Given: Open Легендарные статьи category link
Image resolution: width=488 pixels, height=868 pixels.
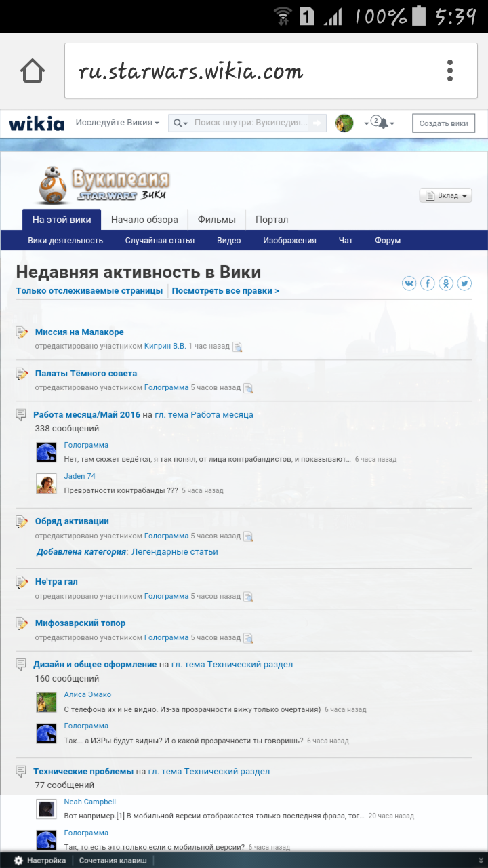Looking at the screenshot, I should coord(175,552).
